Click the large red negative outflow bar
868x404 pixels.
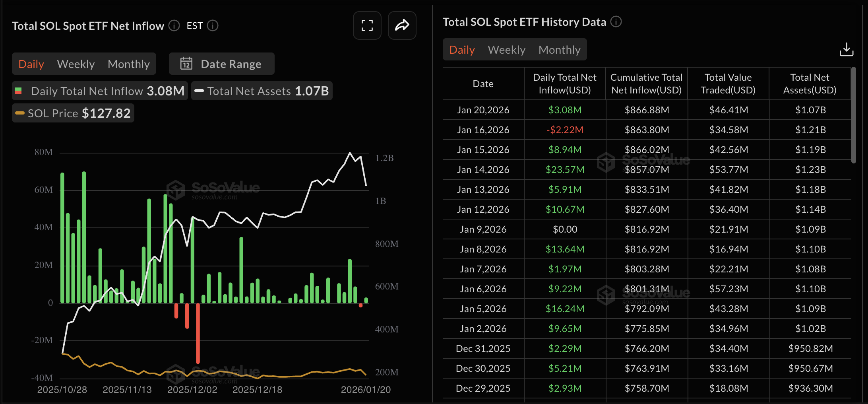point(198,333)
